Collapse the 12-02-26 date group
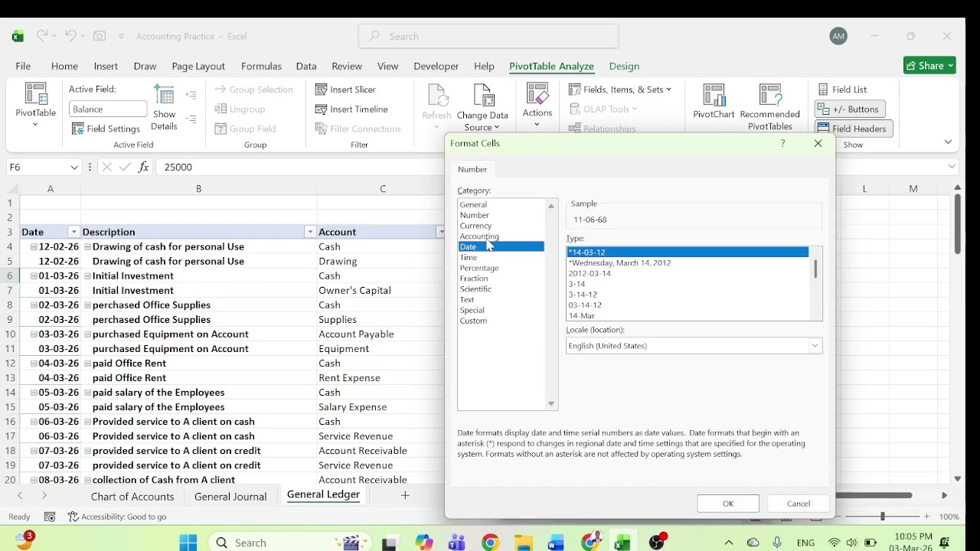 (x=34, y=246)
